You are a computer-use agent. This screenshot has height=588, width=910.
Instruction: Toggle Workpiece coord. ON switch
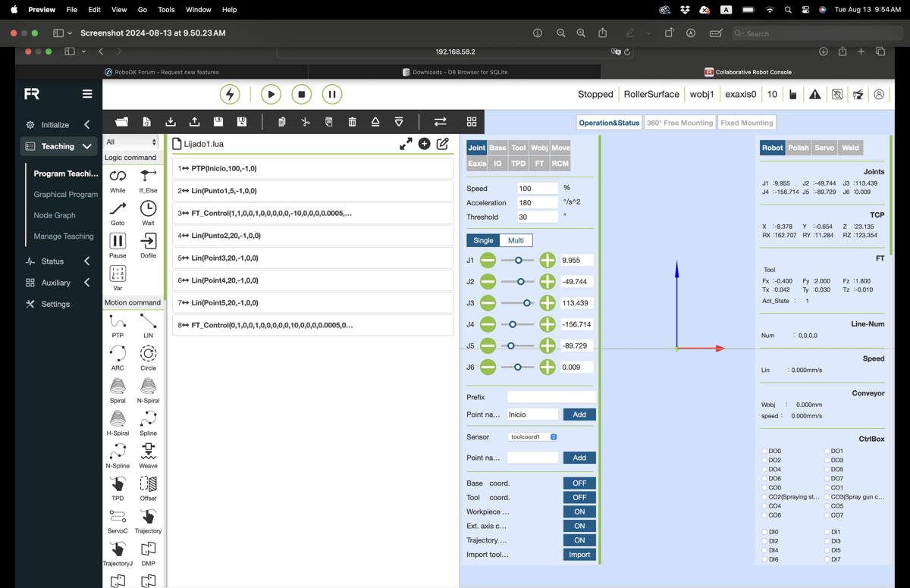coord(579,511)
